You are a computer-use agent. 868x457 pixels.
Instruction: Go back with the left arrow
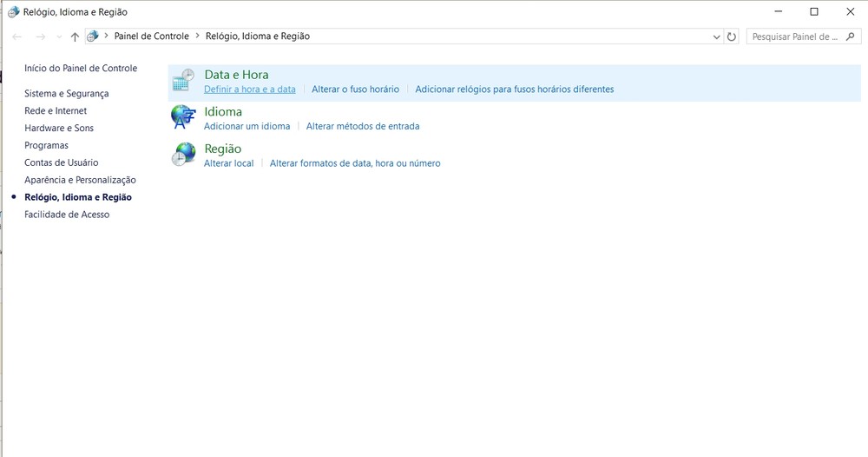(17, 36)
